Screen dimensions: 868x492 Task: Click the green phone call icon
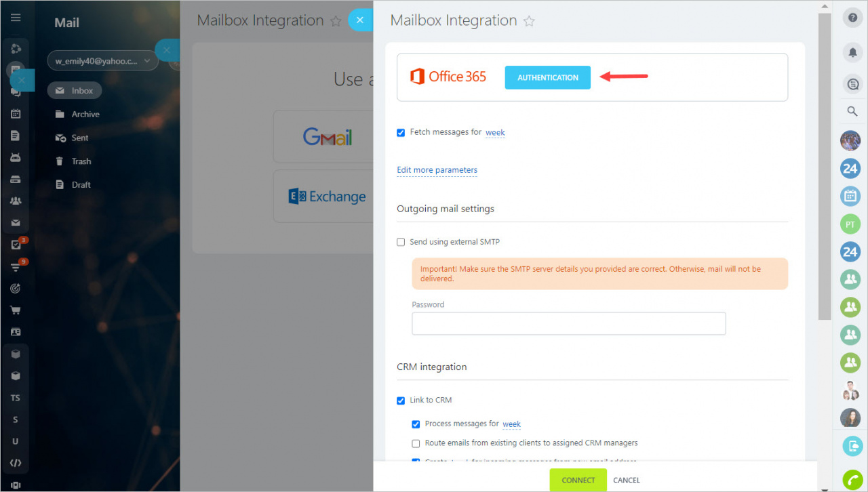coord(852,480)
